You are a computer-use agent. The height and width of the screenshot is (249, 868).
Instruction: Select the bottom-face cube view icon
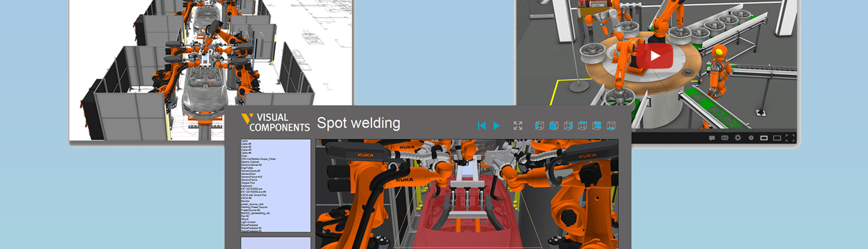pos(611,126)
